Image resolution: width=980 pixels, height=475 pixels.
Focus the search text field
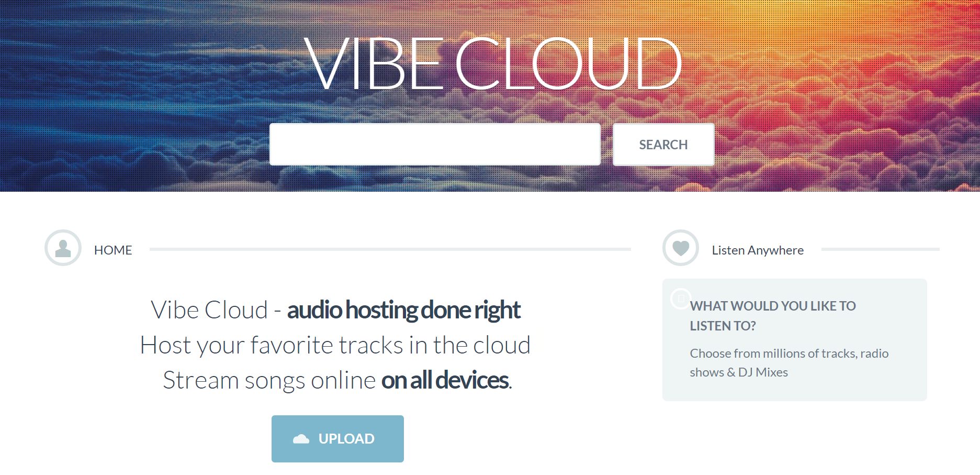coord(435,145)
